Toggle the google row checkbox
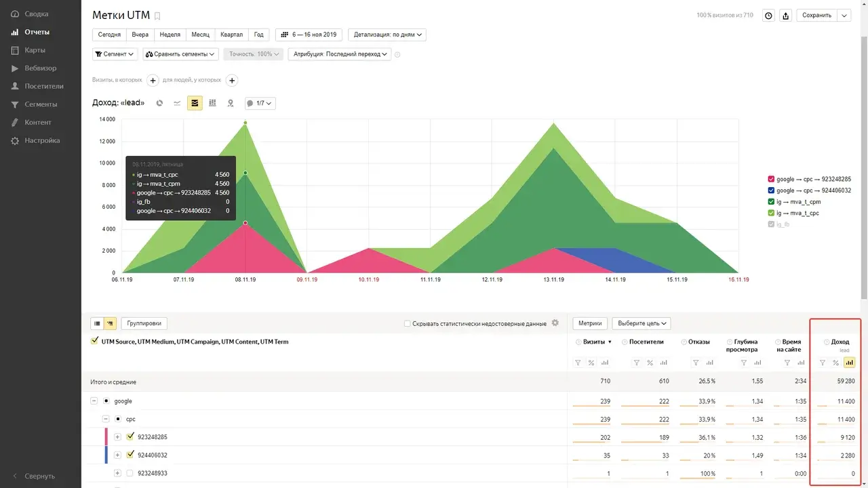The image size is (868, 488). [x=106, y=401]
